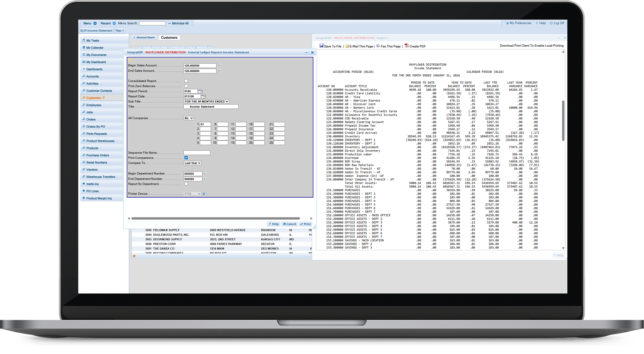Open the Printer Device dropdown
This screenshot has width=644, height=354.
pyautogui.click(x=193, y=194)
